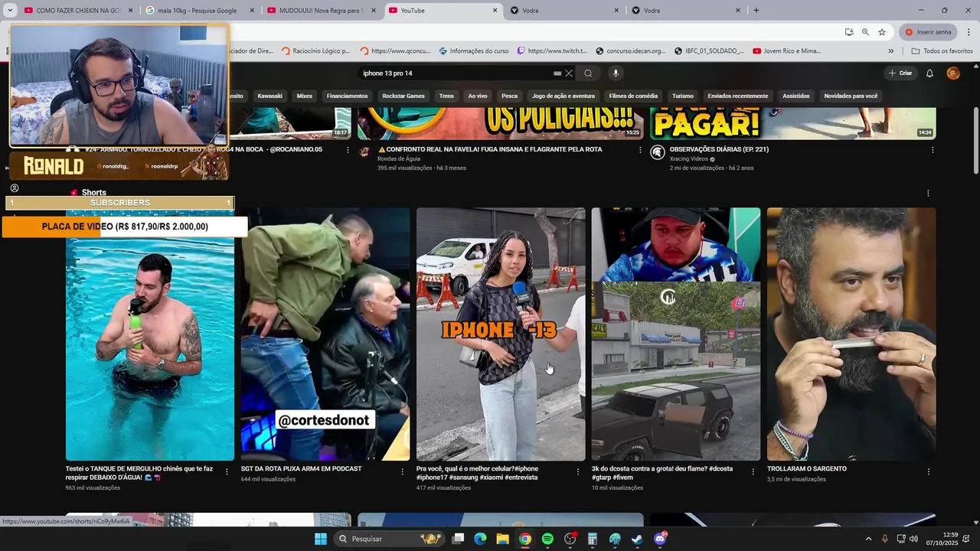Open the Jovem Rico e Mima... bookmark

[787, 51]
